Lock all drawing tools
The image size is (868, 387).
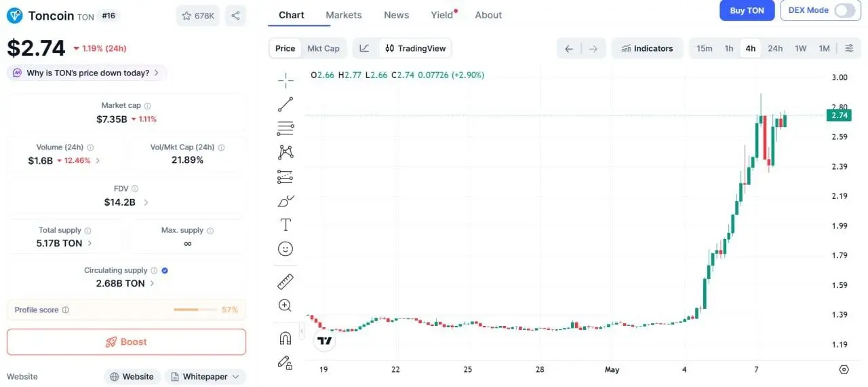(285, 363)
